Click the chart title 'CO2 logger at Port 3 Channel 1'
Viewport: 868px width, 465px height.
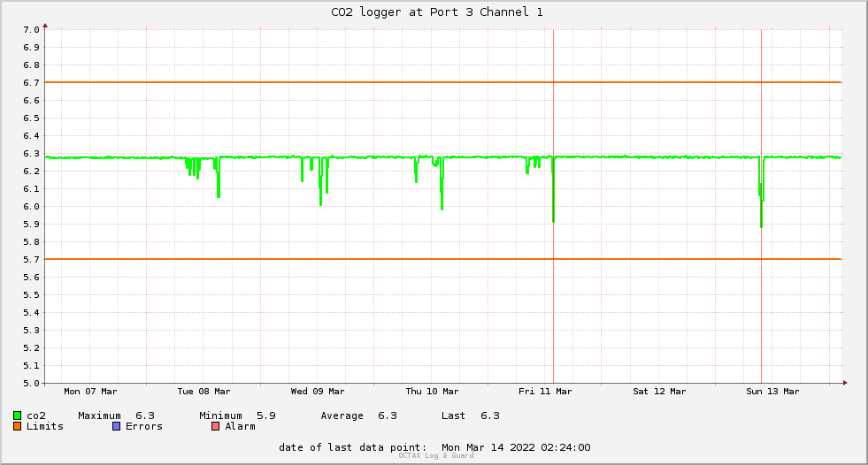(437, 12)
